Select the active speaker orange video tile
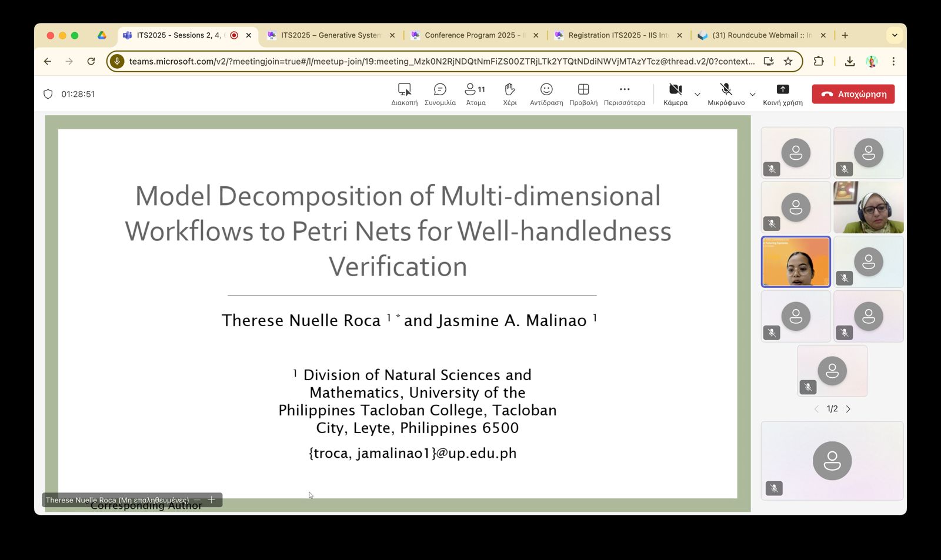The width and height of the screenshot is (941, 560). (796, 261)
